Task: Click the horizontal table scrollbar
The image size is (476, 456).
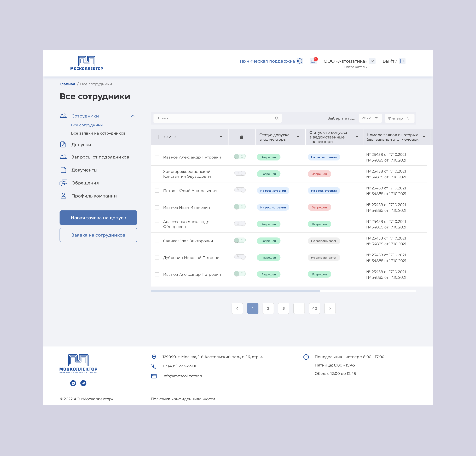Action: pyautogui.click(x=236, y=291)
